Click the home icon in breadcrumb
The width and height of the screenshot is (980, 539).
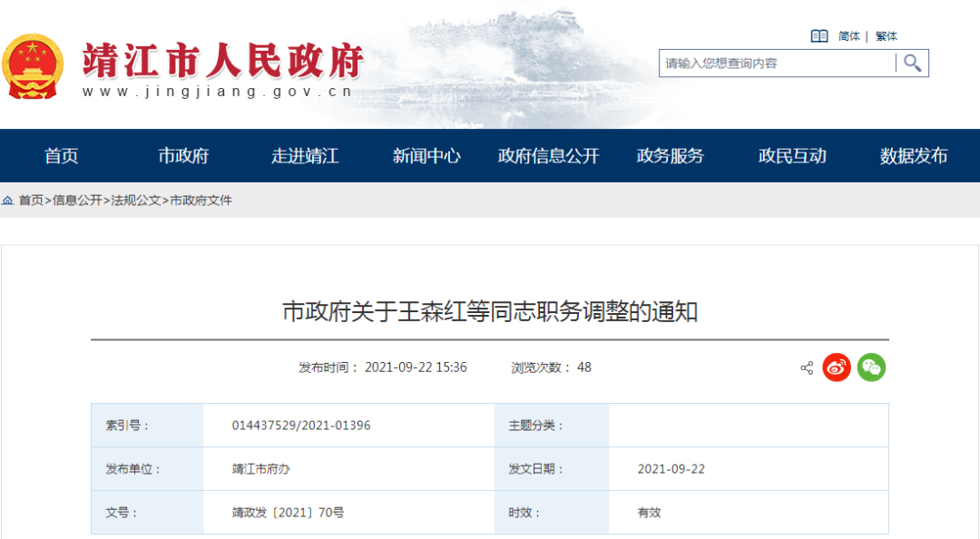[x=7, y=201]
